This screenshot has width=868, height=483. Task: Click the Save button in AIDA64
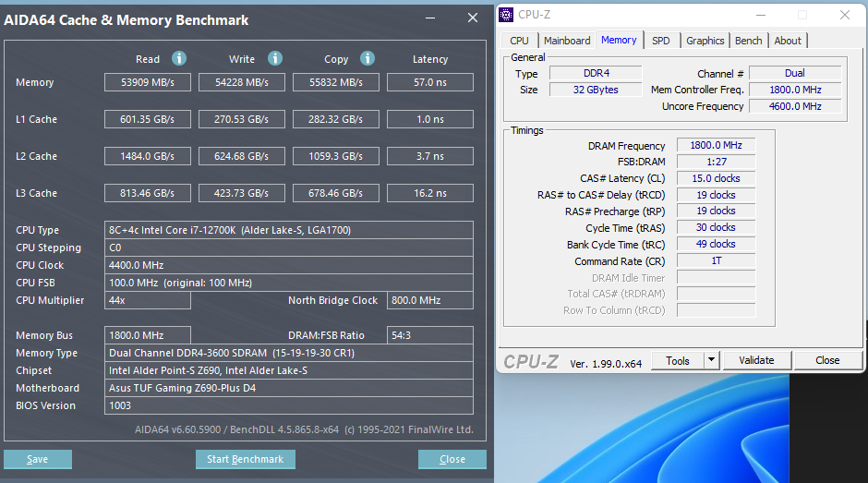pos(38,459)
